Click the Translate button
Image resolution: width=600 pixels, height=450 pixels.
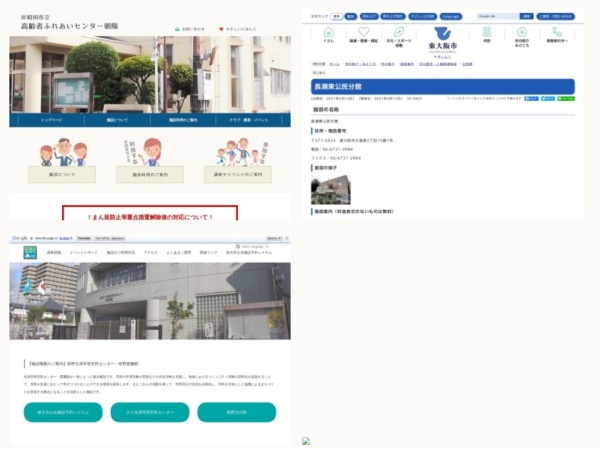coord(84,238)
